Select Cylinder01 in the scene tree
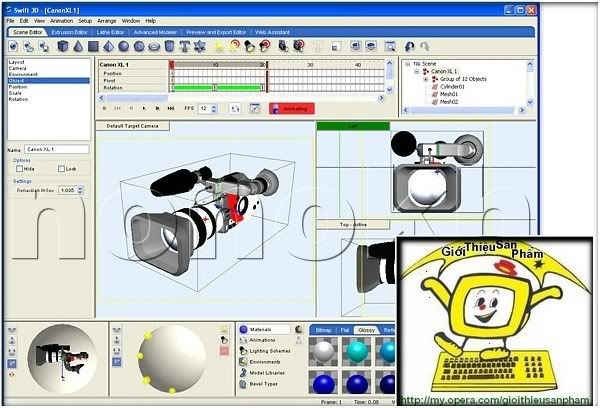This screenshot has height=408, width=600. click(x=452, y=87)
